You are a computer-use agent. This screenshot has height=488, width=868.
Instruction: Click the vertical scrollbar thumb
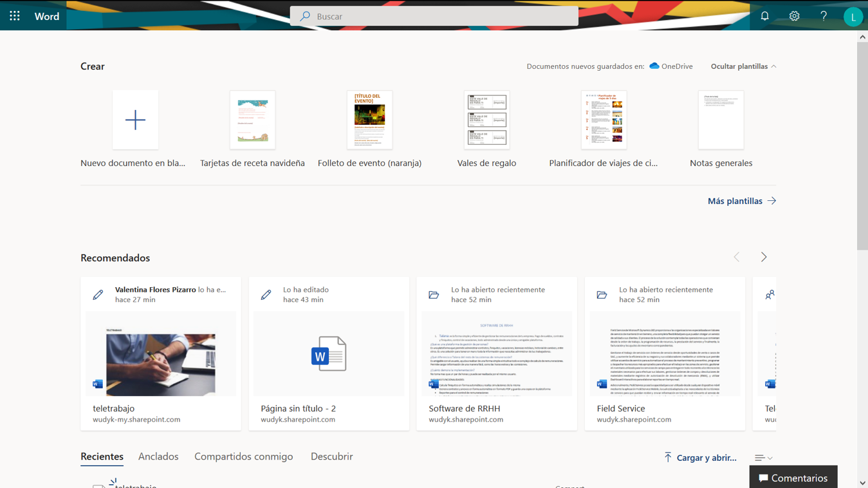tap(862, 147)
